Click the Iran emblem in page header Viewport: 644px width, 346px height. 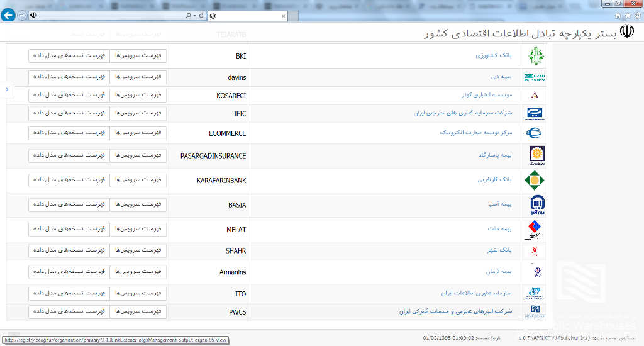[x=627, y=31]
